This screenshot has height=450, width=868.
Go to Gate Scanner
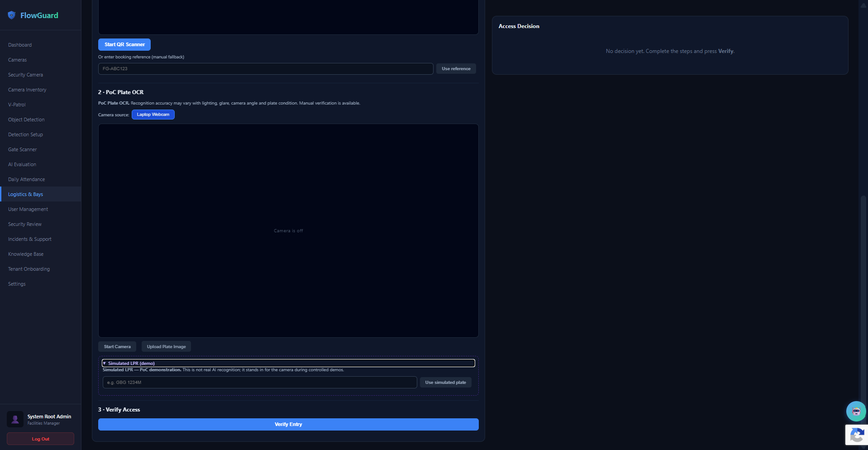(x=23, y=149)
